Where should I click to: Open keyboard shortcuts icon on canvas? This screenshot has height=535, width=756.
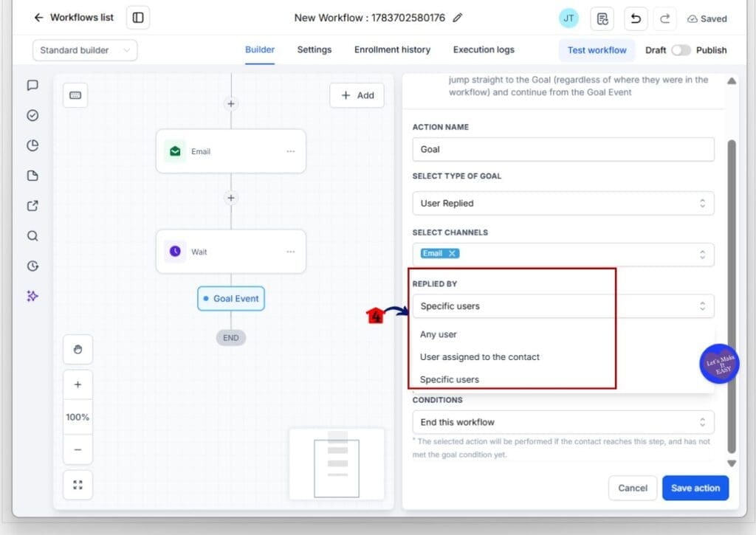75,95
